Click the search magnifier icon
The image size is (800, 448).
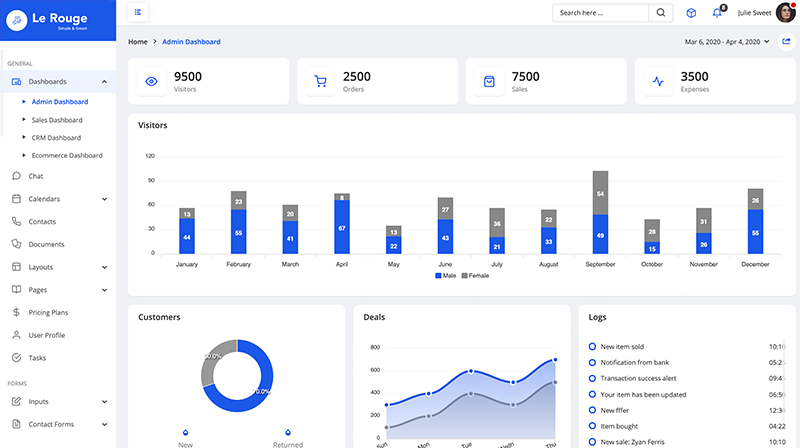(x=661, y=13)
